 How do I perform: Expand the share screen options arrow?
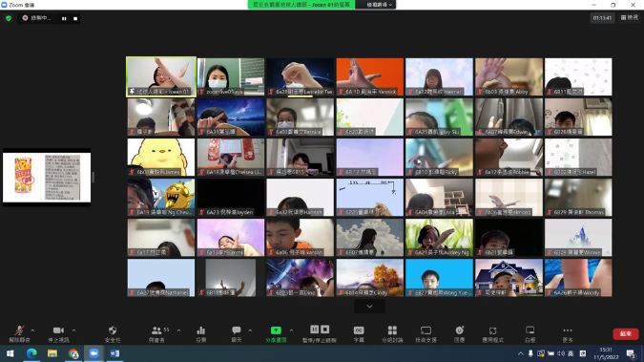[x=291, y=330]
